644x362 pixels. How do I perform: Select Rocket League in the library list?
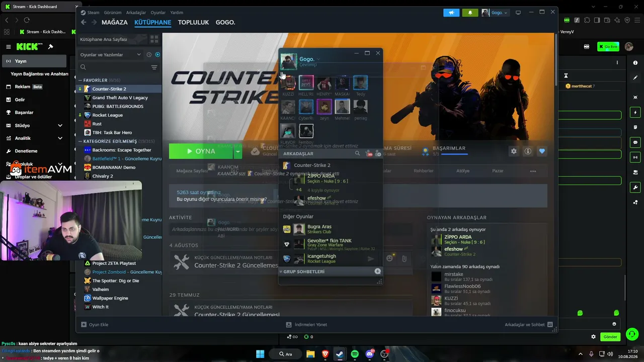coord(107,115)
